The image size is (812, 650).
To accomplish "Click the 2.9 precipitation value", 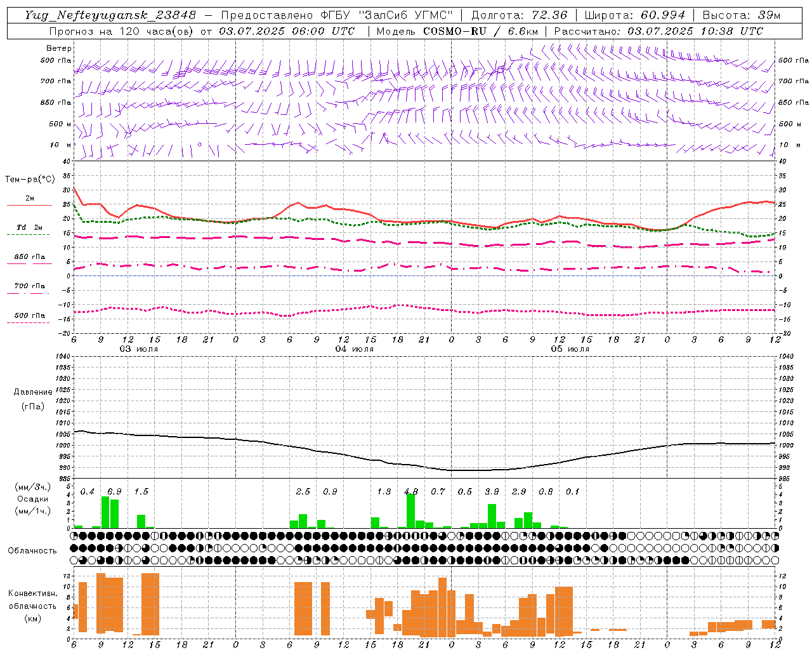I will [x=519, y=492].
